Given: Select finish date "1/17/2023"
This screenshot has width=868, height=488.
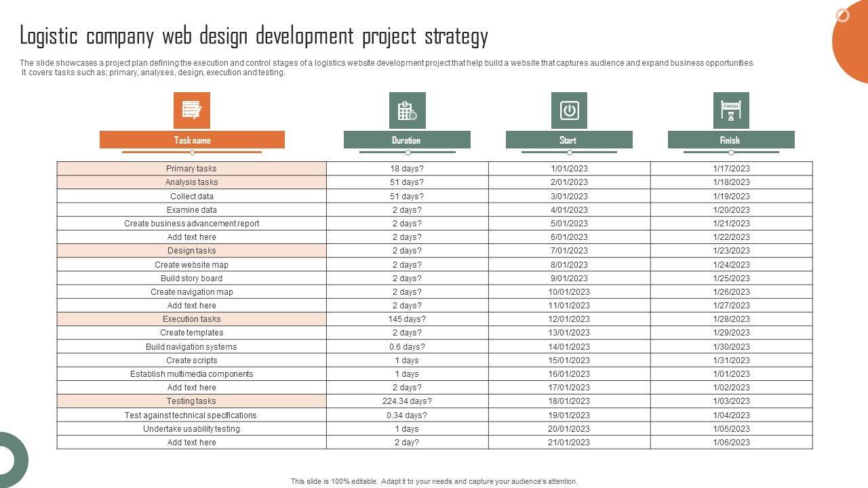Looking at the screenshot, I should click(731, 169).
